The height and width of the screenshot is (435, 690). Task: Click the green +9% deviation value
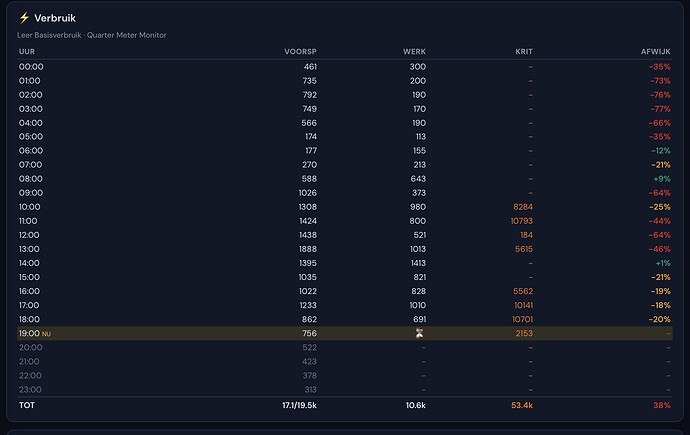[662, 179]
